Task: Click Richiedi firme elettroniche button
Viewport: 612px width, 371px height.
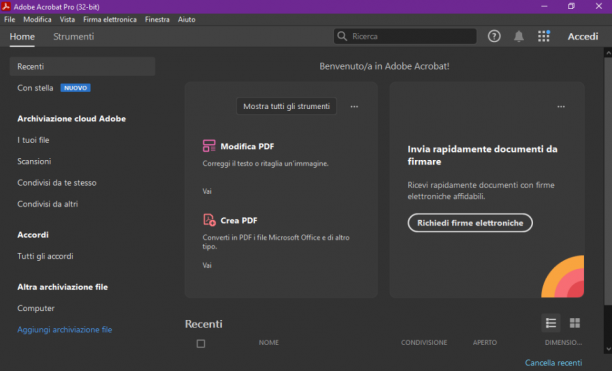Action: pos(470,223)
